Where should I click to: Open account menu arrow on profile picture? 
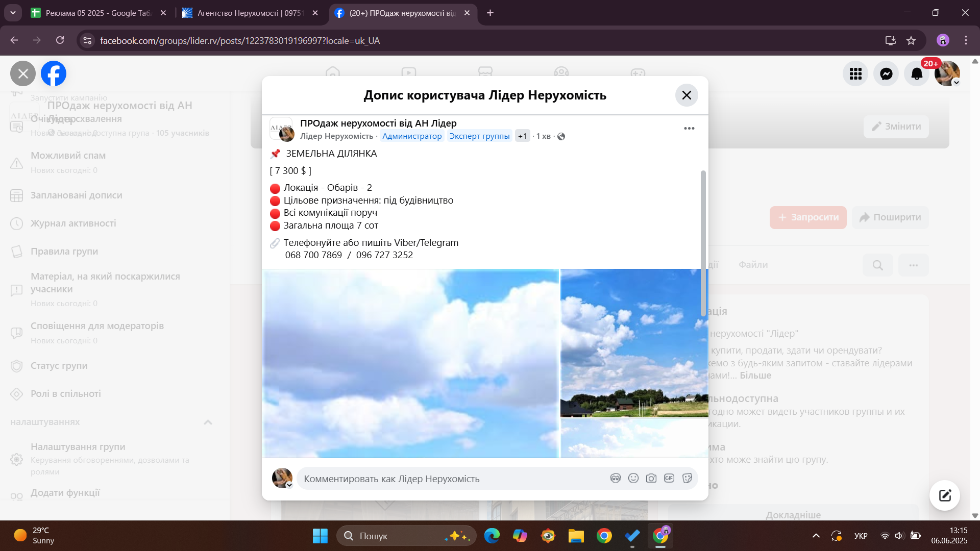pyautogui.click(x=957, y=83)
